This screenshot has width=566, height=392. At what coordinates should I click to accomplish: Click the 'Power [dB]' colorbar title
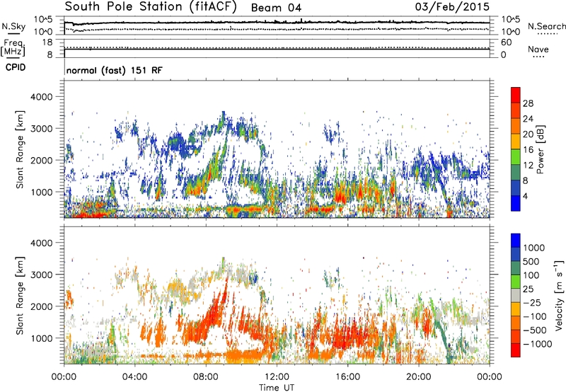pyautogui.click(x=541, y=149)
